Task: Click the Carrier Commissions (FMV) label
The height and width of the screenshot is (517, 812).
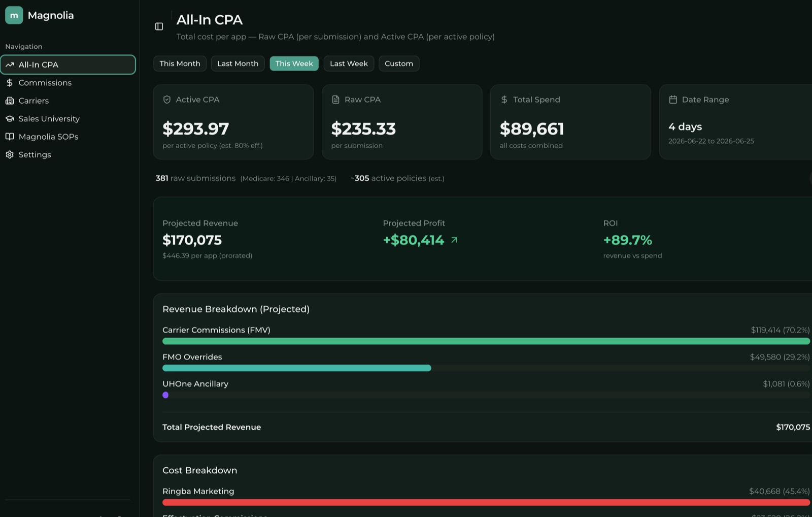Action: pos(216,330)
